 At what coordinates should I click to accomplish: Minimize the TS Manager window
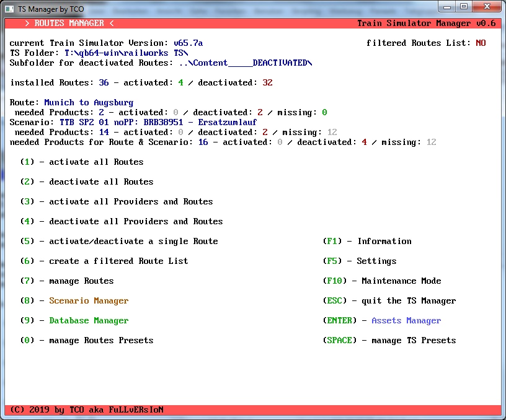click(447, 7)
